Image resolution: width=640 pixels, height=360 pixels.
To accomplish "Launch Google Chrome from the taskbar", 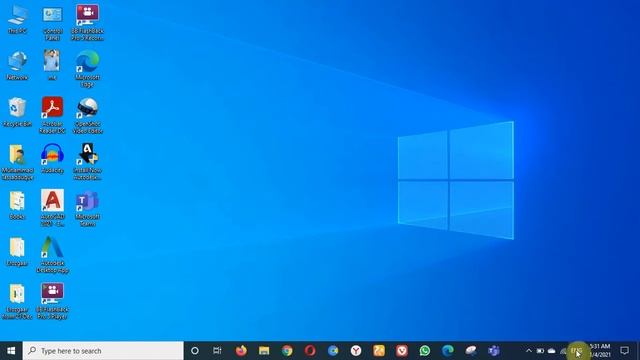I will click(287, 351).
